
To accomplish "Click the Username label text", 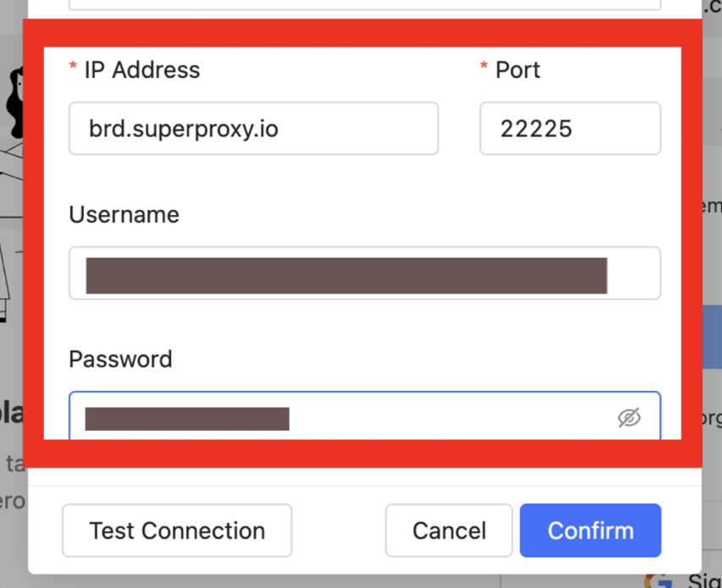I will click(x=124, y=215).
